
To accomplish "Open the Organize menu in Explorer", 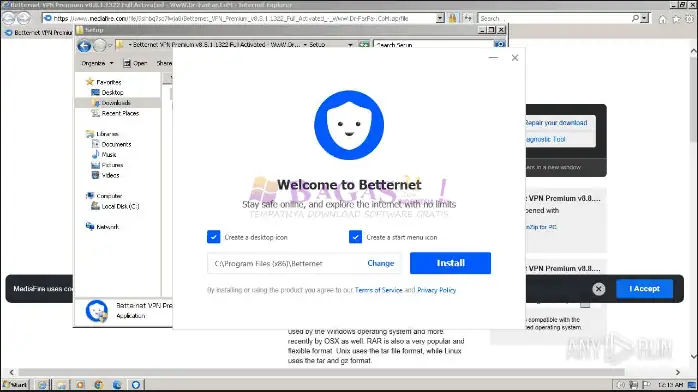I will coord(97,63).
